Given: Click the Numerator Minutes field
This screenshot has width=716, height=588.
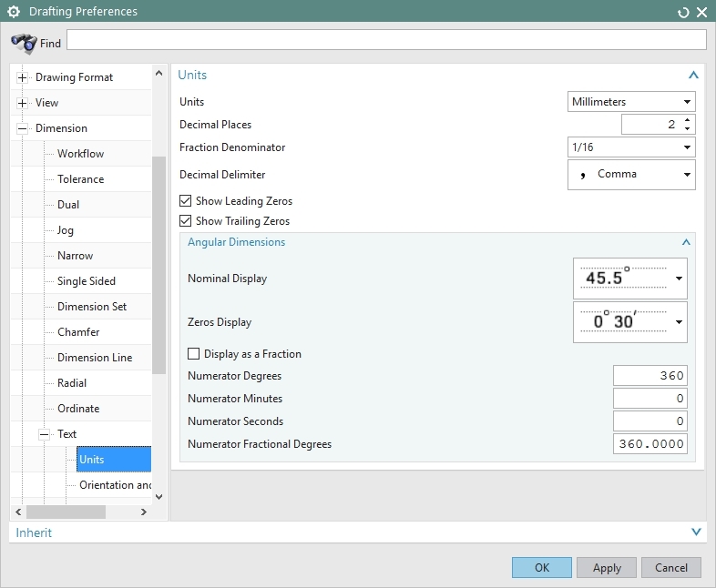Looking at the screenshot, I should click(x=650, y=399).
